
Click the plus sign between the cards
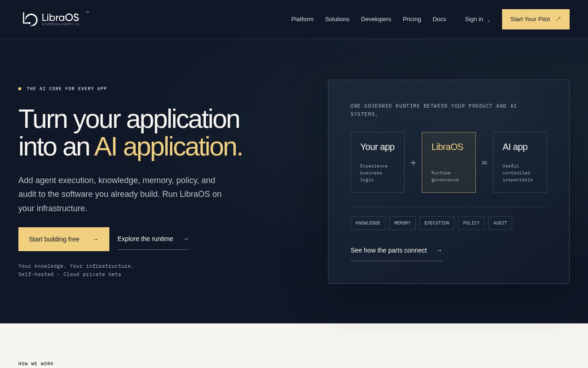click(413, 163)
